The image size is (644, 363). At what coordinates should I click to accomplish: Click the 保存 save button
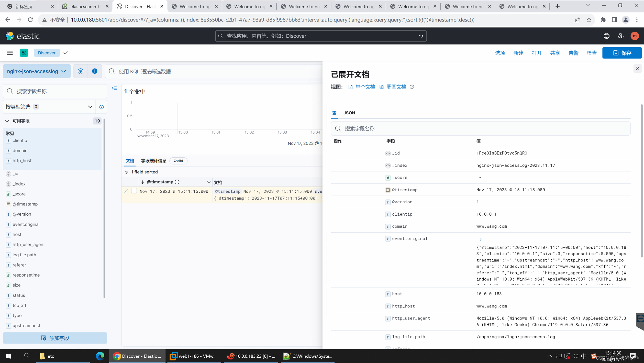pos(622,53)
